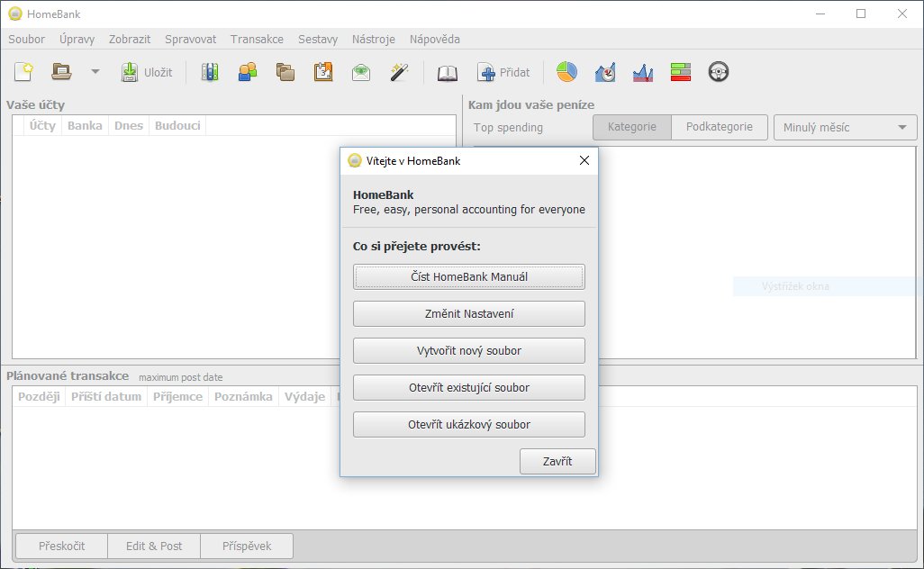
Task: Open the Categories manager icon
Action: click(285, 72)
